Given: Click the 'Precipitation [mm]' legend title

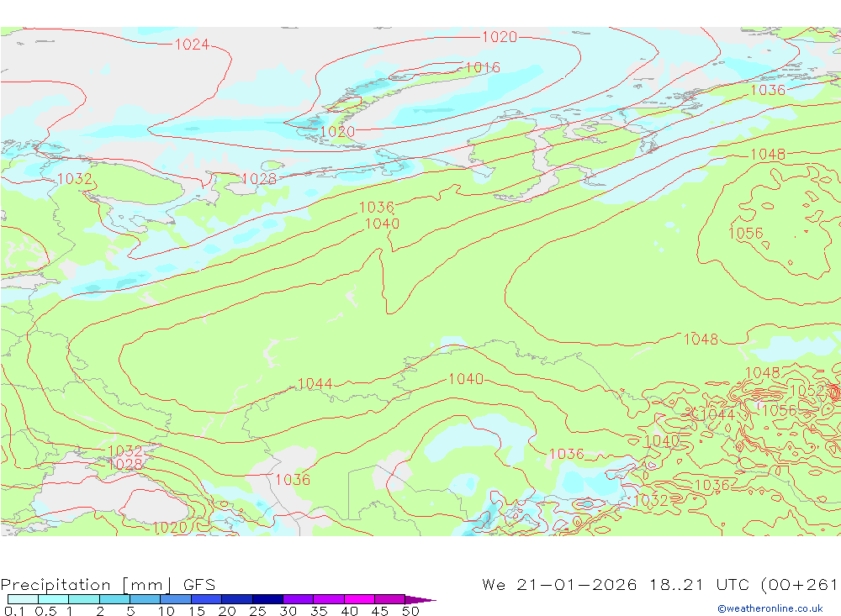Looking at the screenshot, I should 87,585.
